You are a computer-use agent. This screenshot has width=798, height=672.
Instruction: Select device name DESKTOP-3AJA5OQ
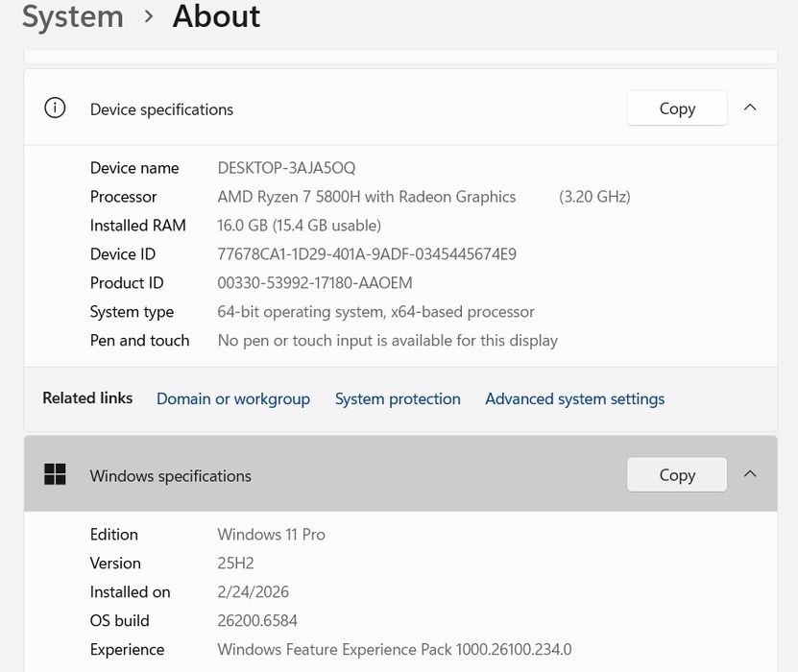point(286,168)
